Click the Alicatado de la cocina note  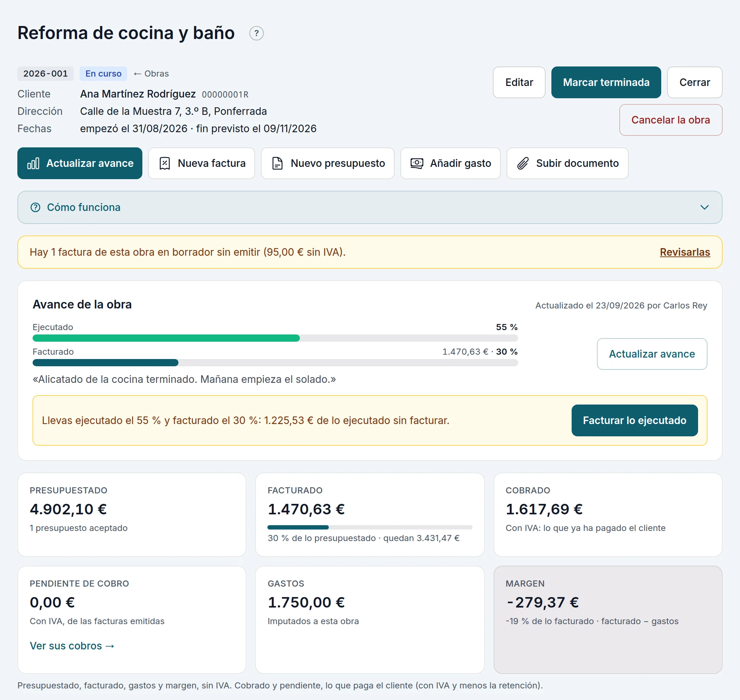pyautogui.click(x=184, y=380)
